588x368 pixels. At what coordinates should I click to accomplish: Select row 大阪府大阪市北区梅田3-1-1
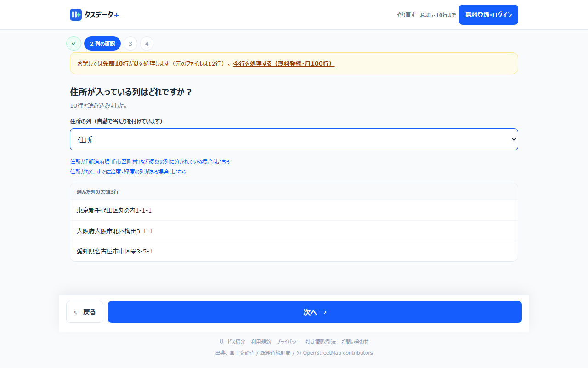pyautogui.click(x=294, y=231)
